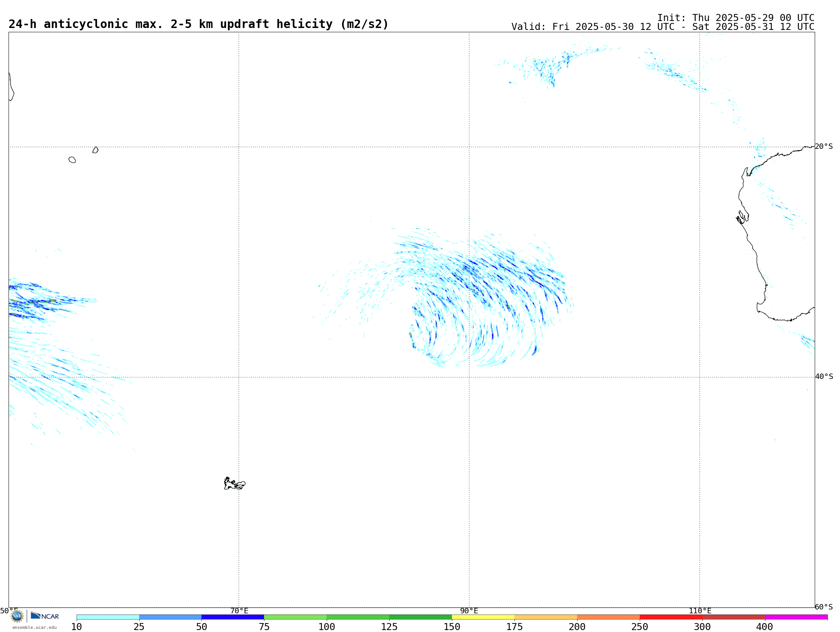Viewport: 840px width, 632px height.
Task: Click the colorbar label "400"
Action: tap(765, 627)
